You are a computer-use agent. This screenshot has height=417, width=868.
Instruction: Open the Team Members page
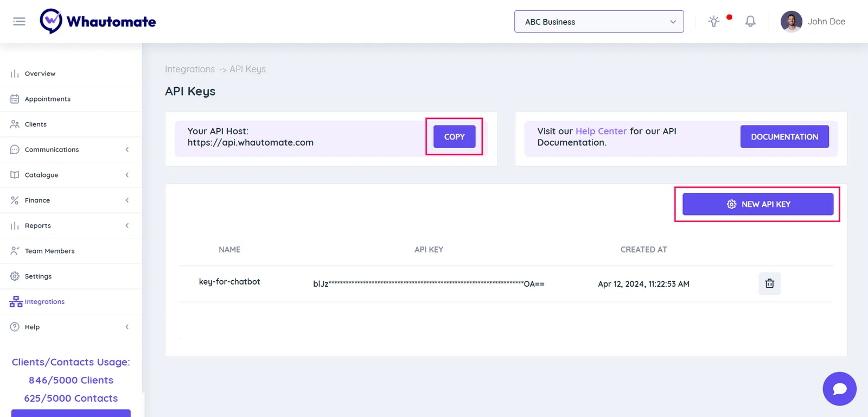[50, 251]
